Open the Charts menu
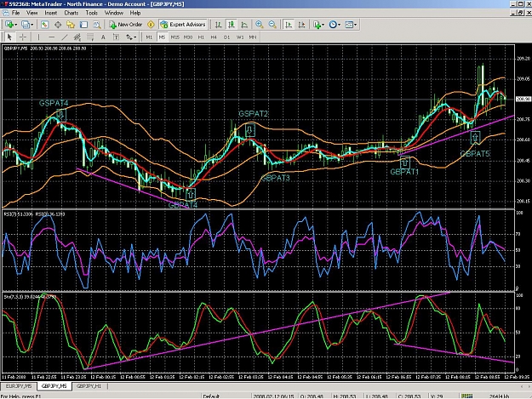Viewport: 532px width, 399px height. (72, 13)
